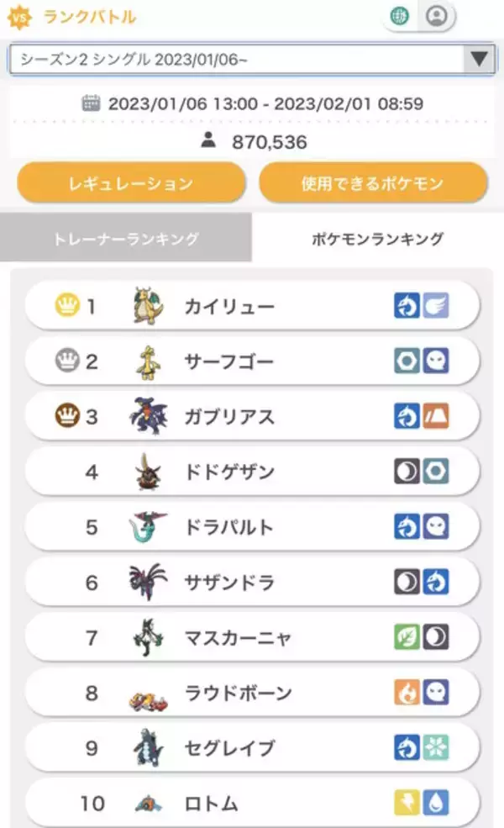Click マスカーニャ's Grass type icon
Screen dimensions: 504x828
407,637
